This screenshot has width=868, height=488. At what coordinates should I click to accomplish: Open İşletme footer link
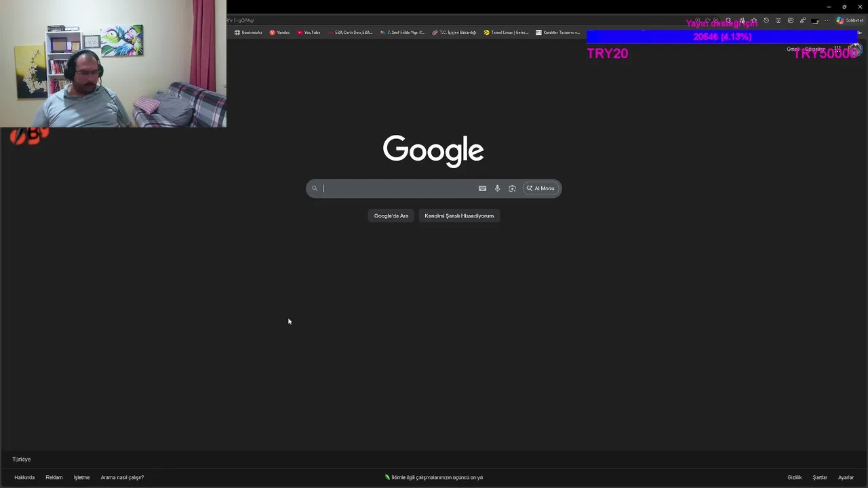click(81, 477)
